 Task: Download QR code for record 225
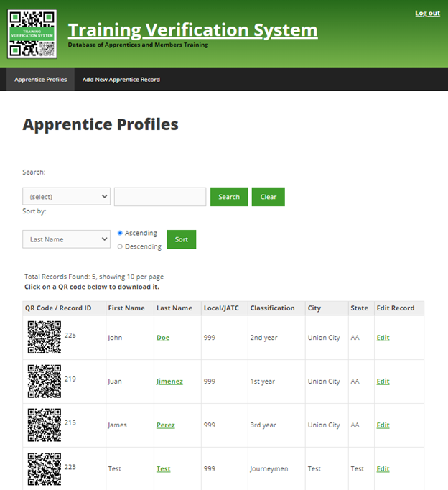44,337
